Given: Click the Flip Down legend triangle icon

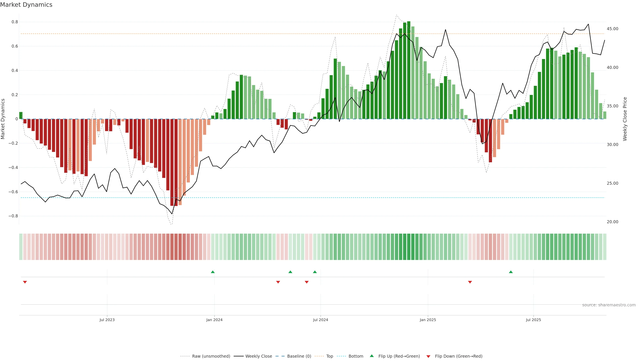Looking at the screenshot, I should tap(428, 356).
